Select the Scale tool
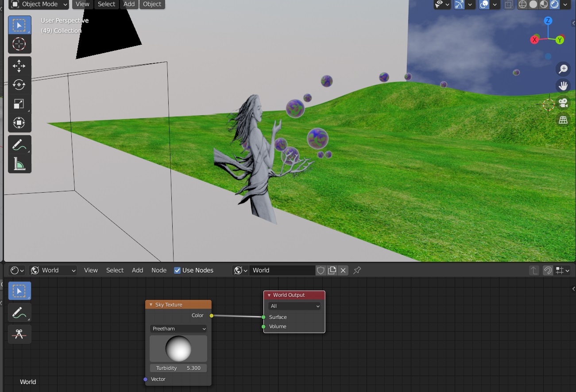 (19, 104)
